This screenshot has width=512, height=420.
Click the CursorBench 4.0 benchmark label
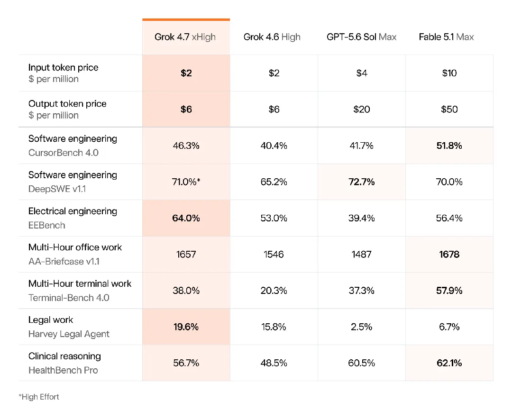tap(64, 153)
